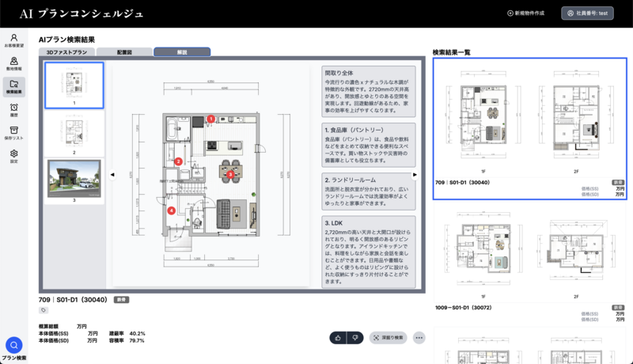Open the 敷地情報 sidebar icon

tap(13, 64)
